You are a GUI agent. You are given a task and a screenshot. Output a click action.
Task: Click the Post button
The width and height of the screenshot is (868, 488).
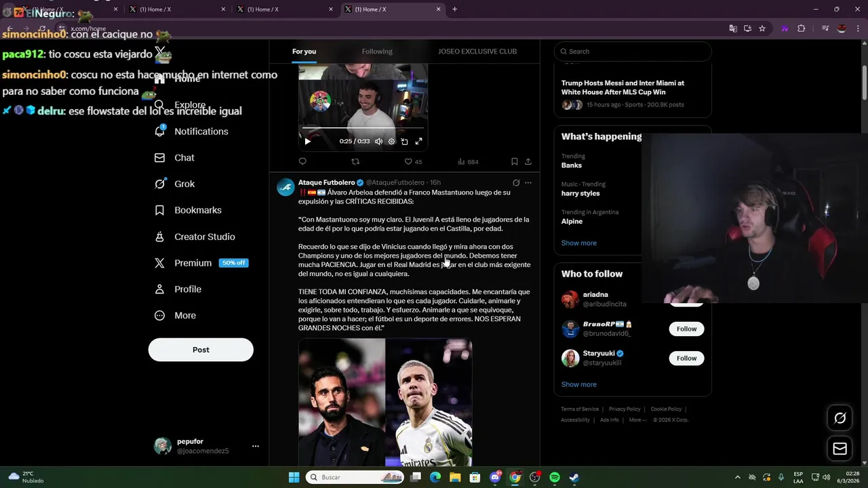coord(201,350)
